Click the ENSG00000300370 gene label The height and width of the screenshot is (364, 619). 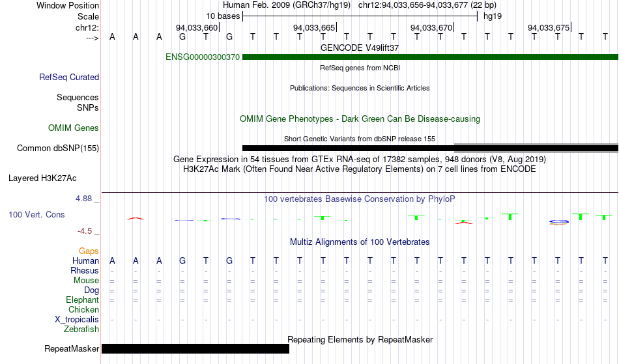(203, 57)
